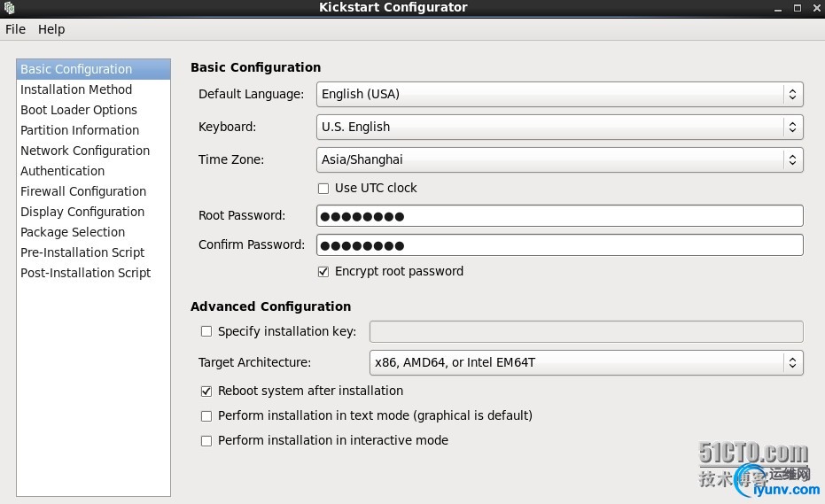The width and height of the screenshot is (825, 504).
Task: Expand the Default Language dropdown
Action: [560, 94]
